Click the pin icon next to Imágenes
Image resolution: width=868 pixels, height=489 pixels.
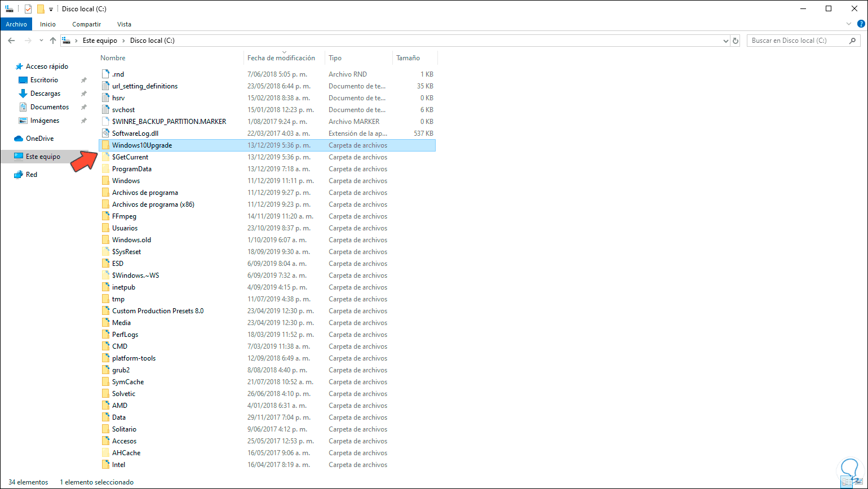(84, 121)
